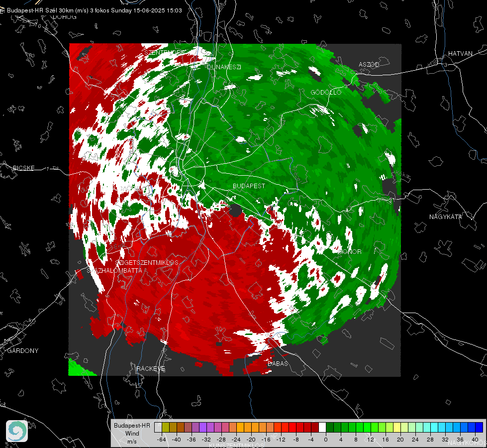Click the BUDAPEST city label
The width and height of the screenshot is (487, 448).
click(x=249, y=186)
